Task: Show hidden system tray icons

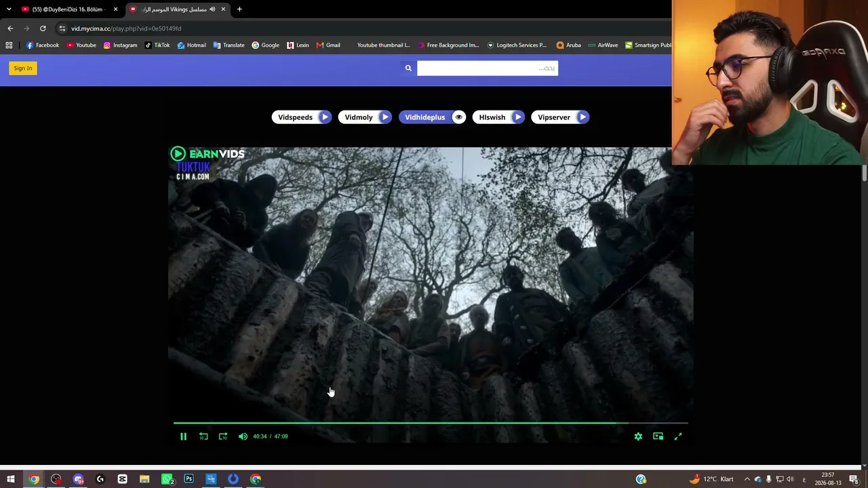Action: (x=747, y=479)
